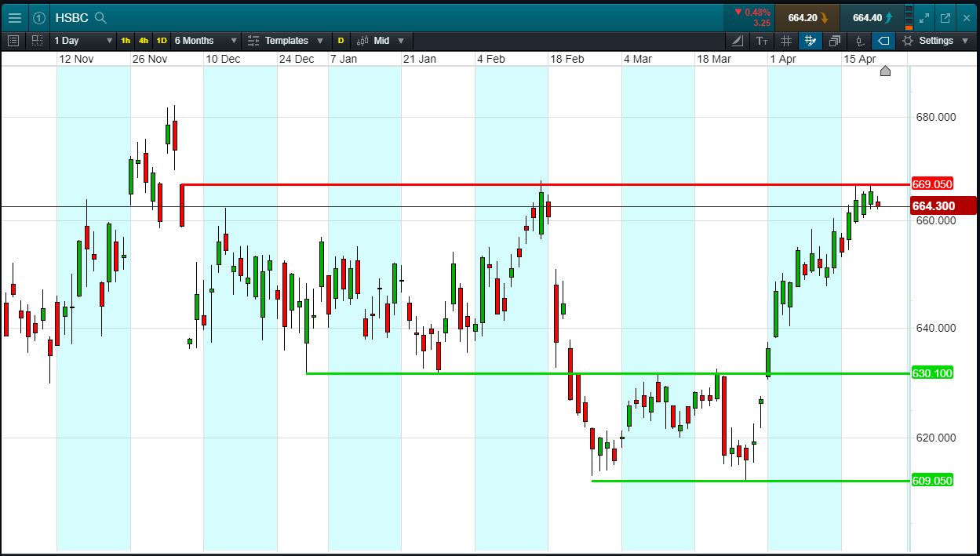This screenshot has width=980, height=556.
Task: Click the 26 Nov date label
Action: pyautogui.click(x=150, y=59)
